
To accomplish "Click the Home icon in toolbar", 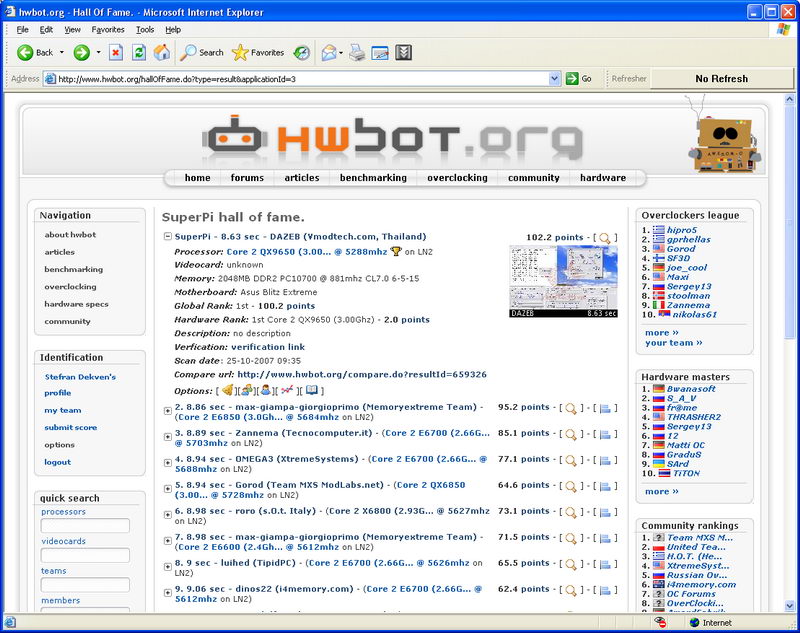I will pos(162,53).
